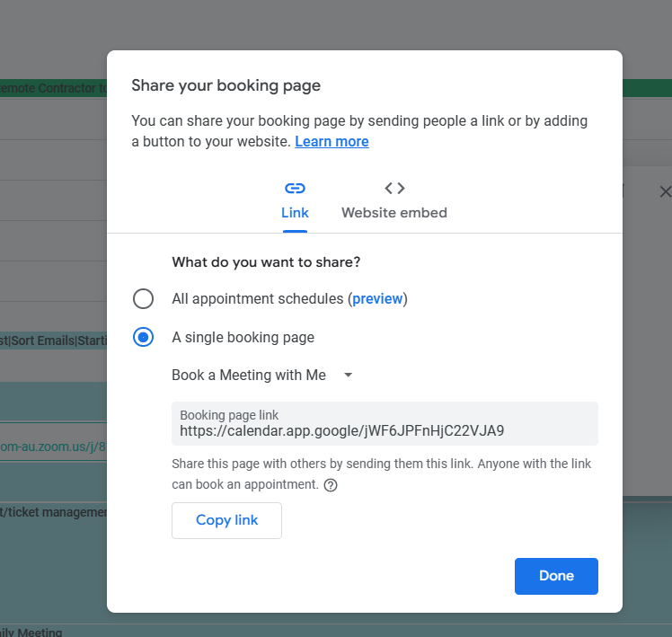Select All appointment schedules radio option
Image resolution: width=672 pixels, height=637 pixels.
coord(143,299)
